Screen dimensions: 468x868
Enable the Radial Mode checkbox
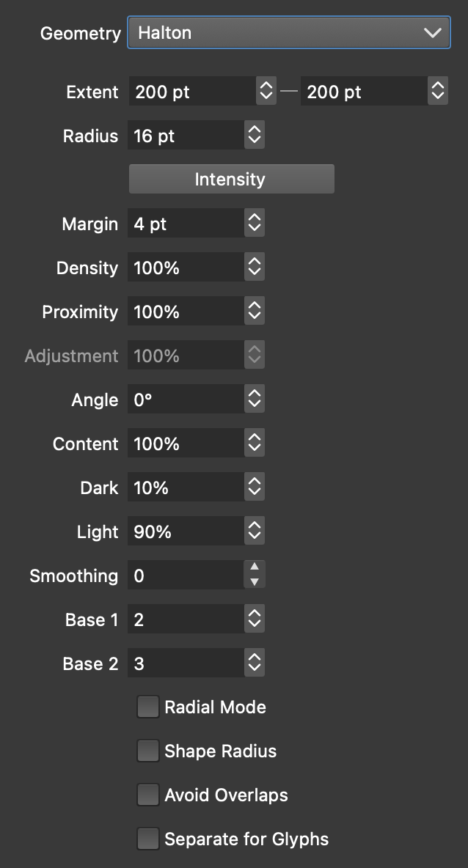(148, 707)
